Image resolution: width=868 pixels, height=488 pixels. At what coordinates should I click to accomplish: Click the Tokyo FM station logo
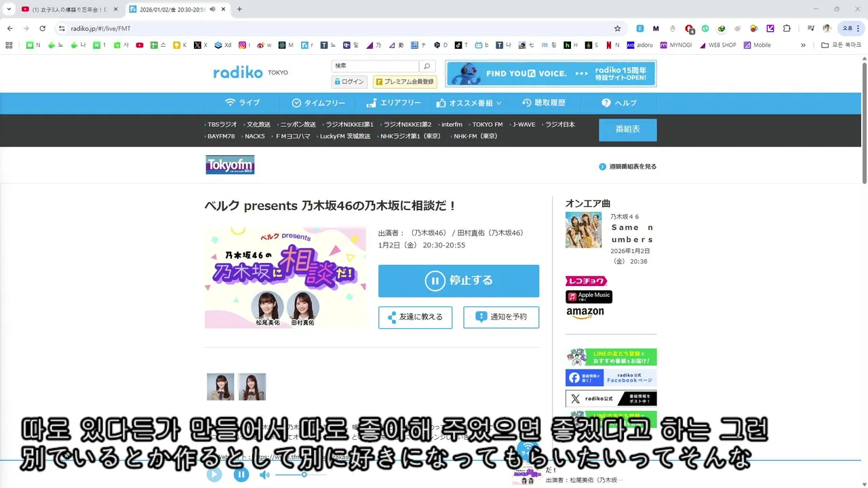(230, 165)
